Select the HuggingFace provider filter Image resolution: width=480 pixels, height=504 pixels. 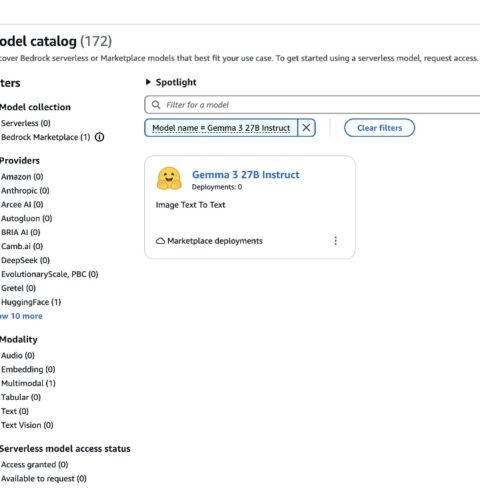coord(31,302)
